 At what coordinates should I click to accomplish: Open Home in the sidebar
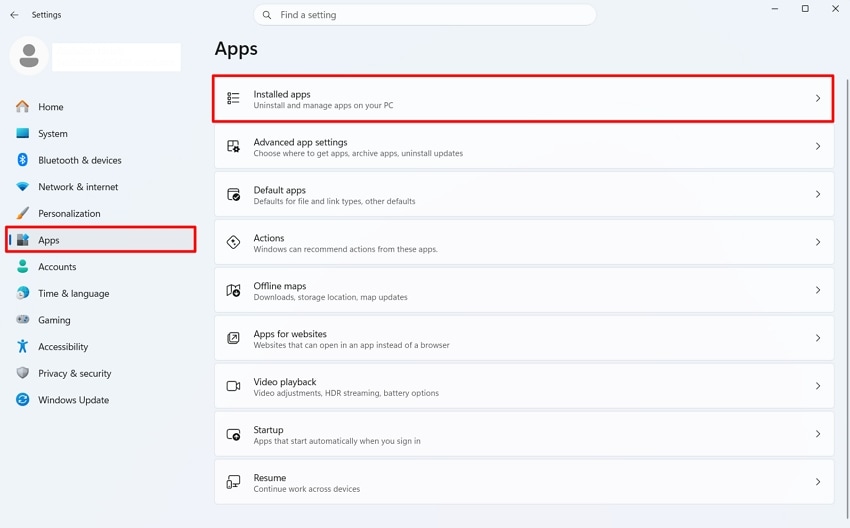tap(100, 107)
